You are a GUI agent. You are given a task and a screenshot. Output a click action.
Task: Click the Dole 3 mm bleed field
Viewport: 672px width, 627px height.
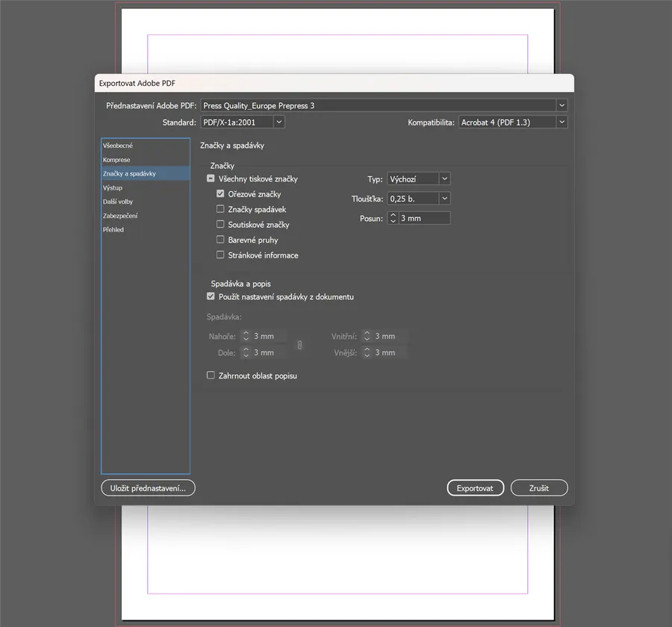269,352
